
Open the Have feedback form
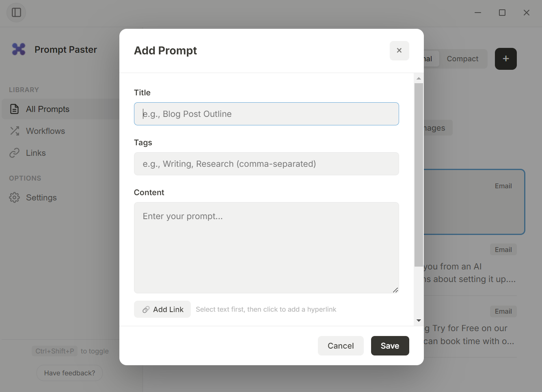[69, 373]
